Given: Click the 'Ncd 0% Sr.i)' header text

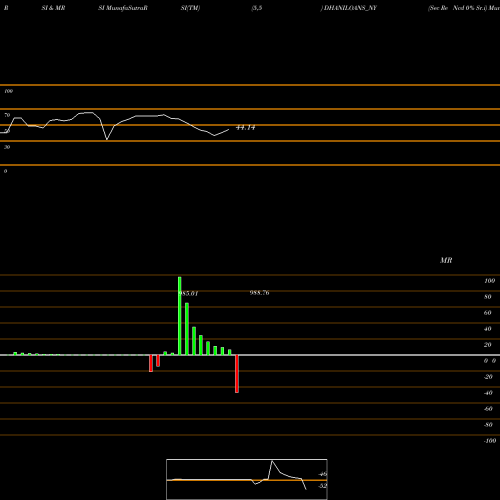Looking at the screenshot, I should 470,8.
